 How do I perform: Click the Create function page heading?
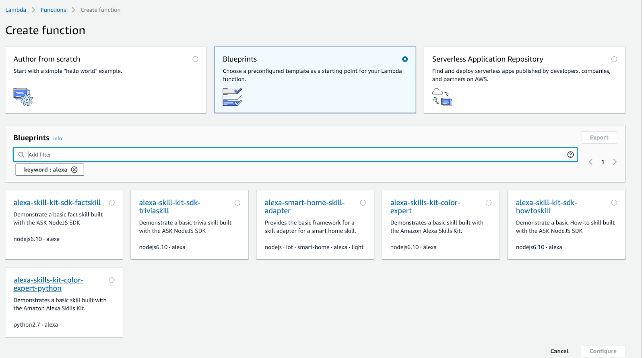coord(45,30)
